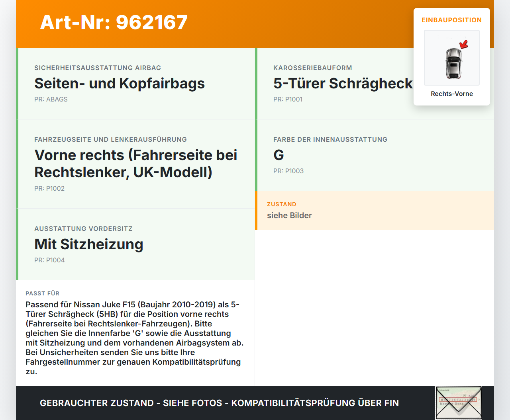The width and height of the screenshot is (510, 420).
Task: Expand the Ausstattung Vordersitz section
Action: (135, 244)
